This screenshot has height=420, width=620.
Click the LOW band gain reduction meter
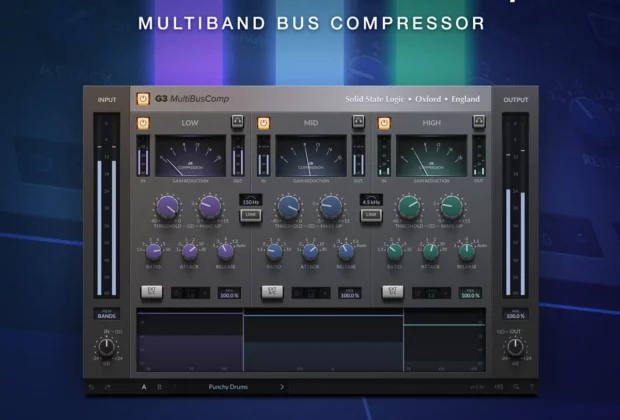[x=190, y=156]
